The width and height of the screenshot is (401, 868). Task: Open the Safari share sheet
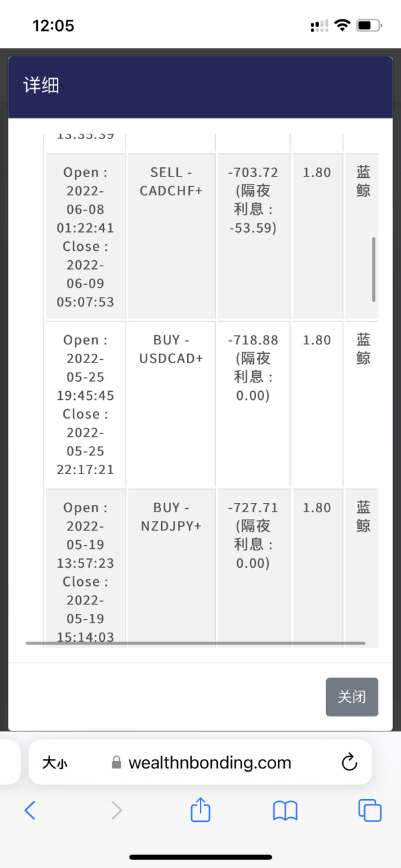(x=200, y=810)
